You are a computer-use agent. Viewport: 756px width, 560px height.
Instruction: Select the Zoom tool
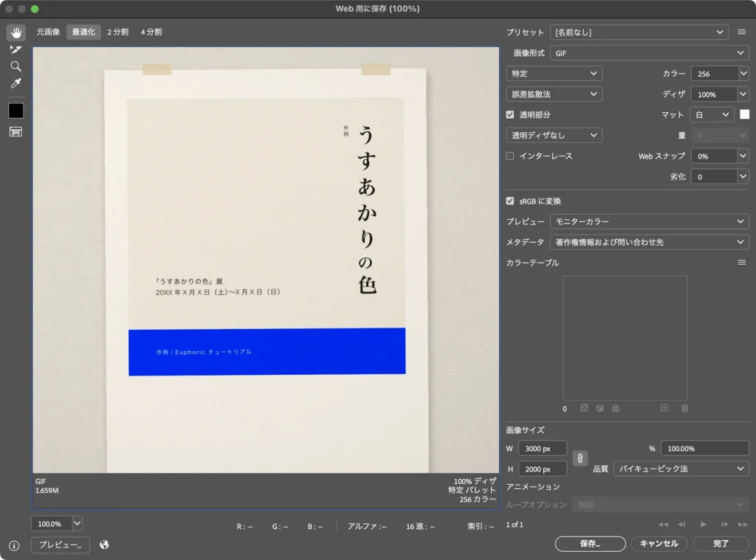pyautogui.click(x=16, y=66)
